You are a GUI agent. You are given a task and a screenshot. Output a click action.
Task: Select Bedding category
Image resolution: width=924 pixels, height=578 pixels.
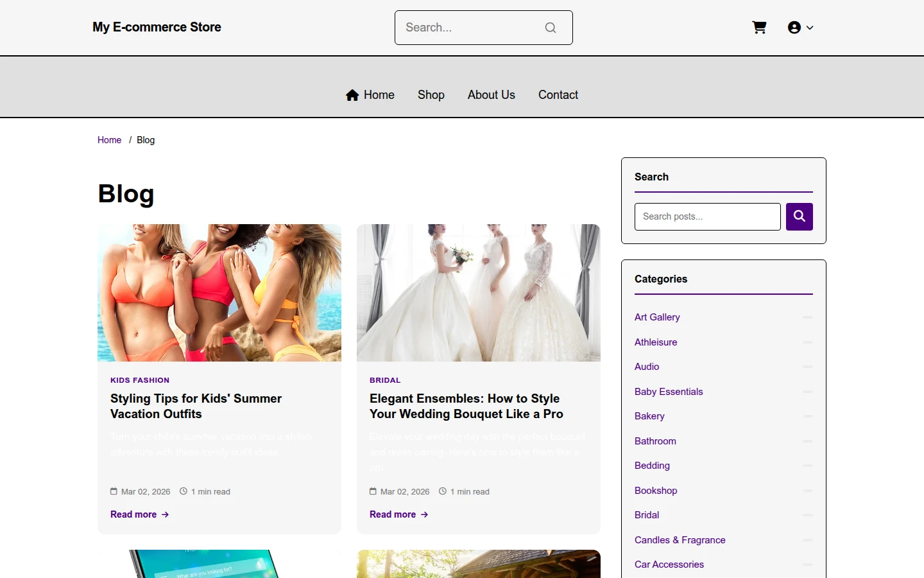(x=652, y=466)
